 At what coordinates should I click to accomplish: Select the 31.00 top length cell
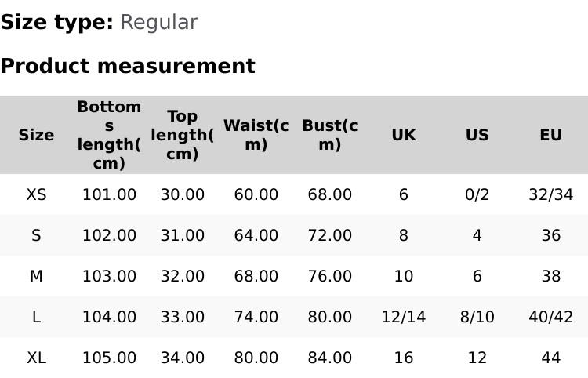(182, 235)
